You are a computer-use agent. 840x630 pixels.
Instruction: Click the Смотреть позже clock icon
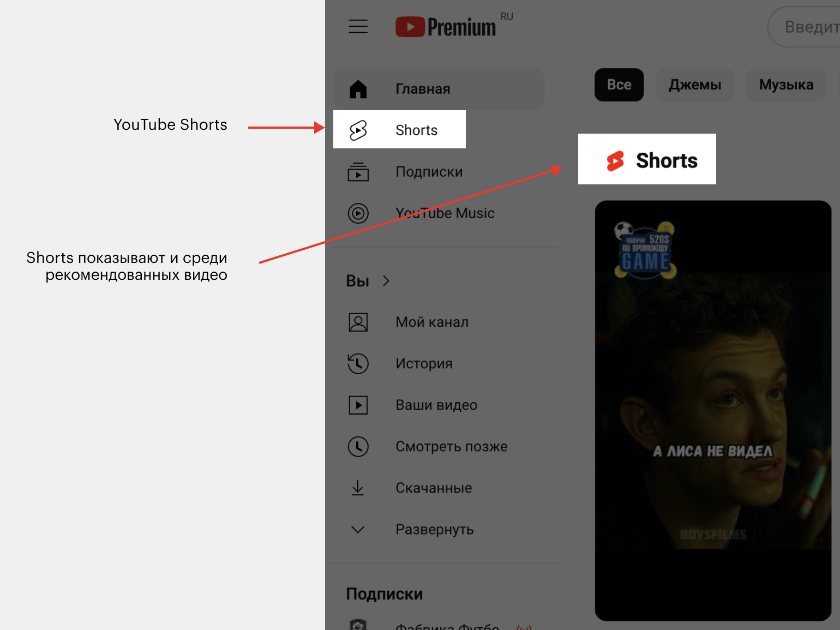(358, 447)
